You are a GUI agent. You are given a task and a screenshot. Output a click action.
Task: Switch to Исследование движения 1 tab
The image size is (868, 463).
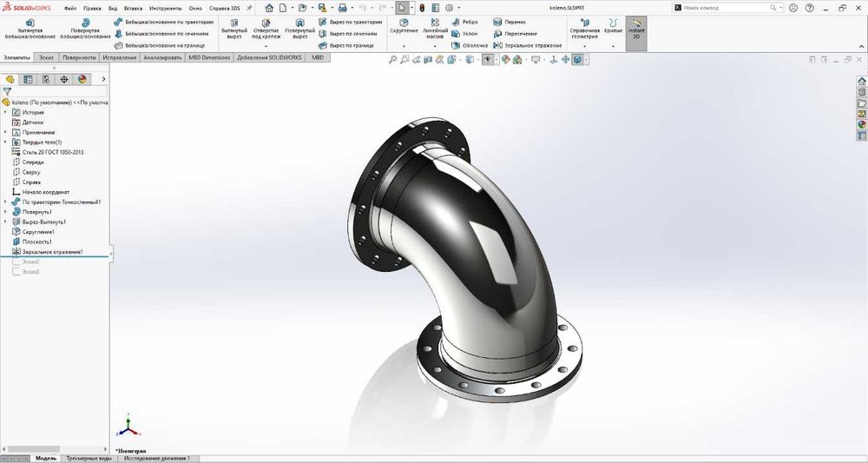pos(157,459)
